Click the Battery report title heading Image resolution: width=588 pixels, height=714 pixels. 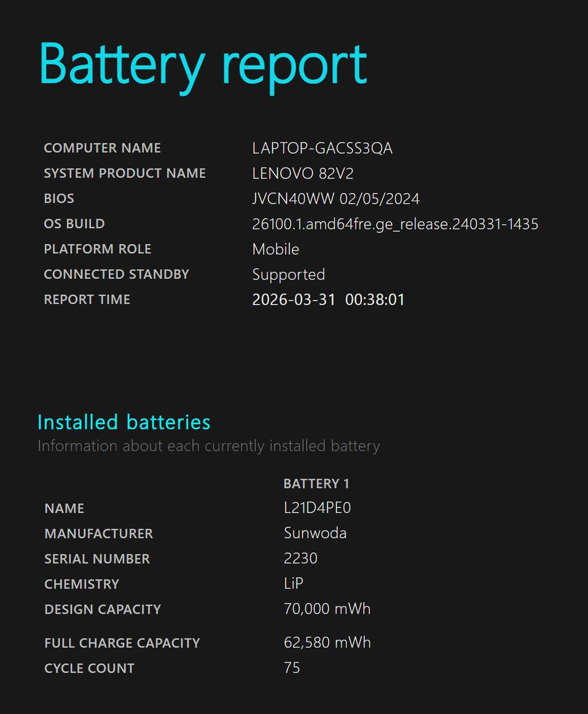pyautogui.click(x=203, y=65)
